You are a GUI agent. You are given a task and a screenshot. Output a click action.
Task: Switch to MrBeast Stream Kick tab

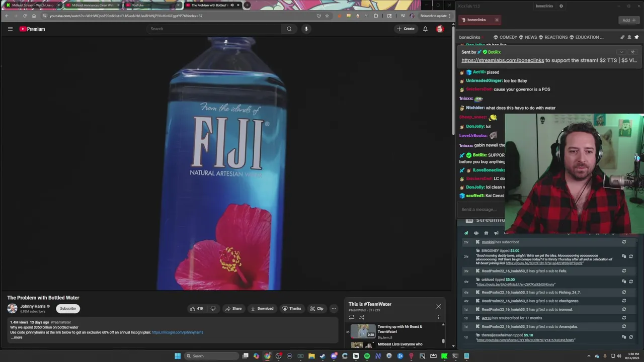pyautogui.click(x=32, y=5)
